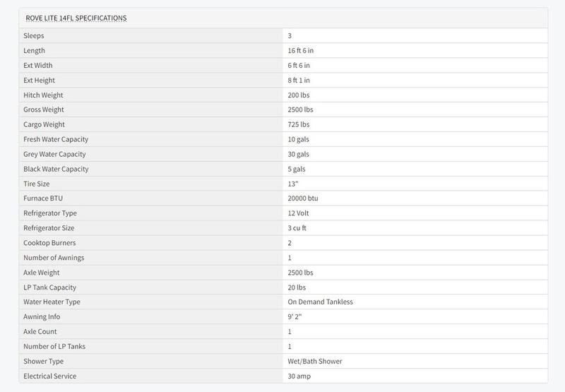Click the Grey Water Capacity label
Image resolution: width=565 pixels, height=392 pixels.
(54, 154)
